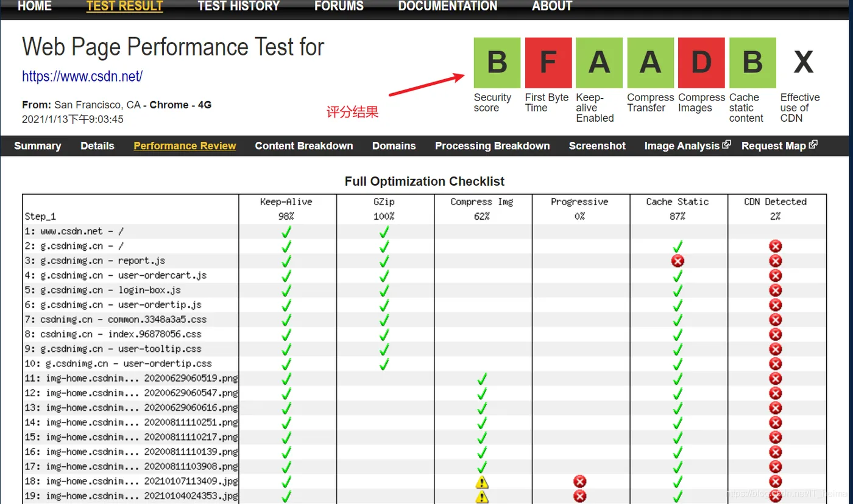Click Compress Img checkmark for 20200629060519.png
853x504 pixels.
tap(483, 379)
